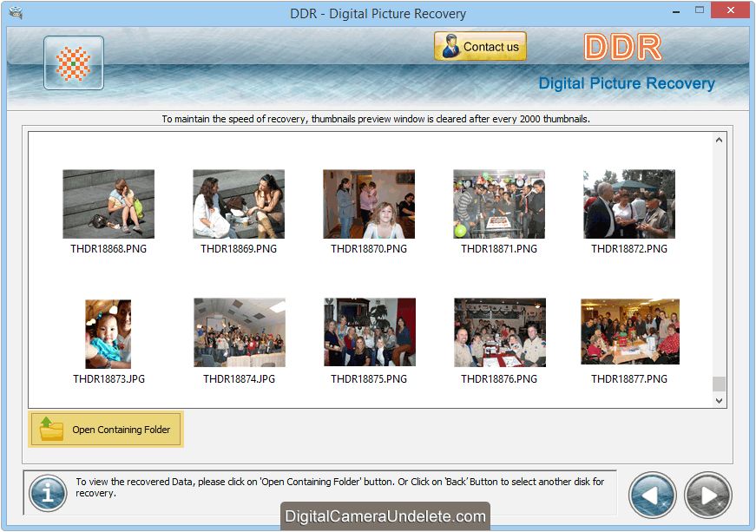
Task: Click the file name THDR18869.PNG label
Action: pyautogui.click(x=239, y=249)
